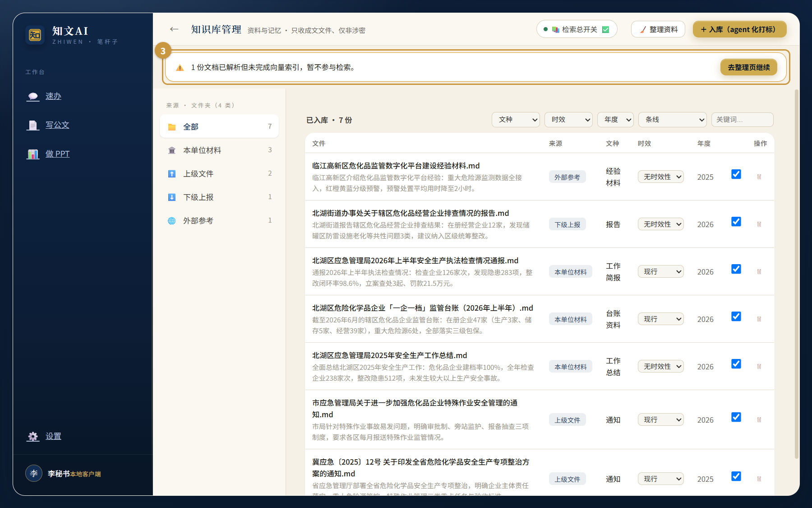This screenshot has height=508, width=812.
Task: Click trash icon for 特殊作业安全管理 通知 row
Action: click(759, 420)
